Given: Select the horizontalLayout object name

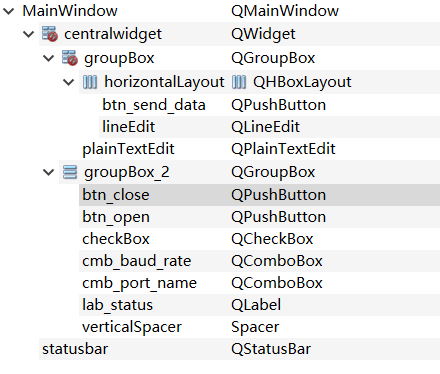Looking at the screenshot, I should coord(164,82).
